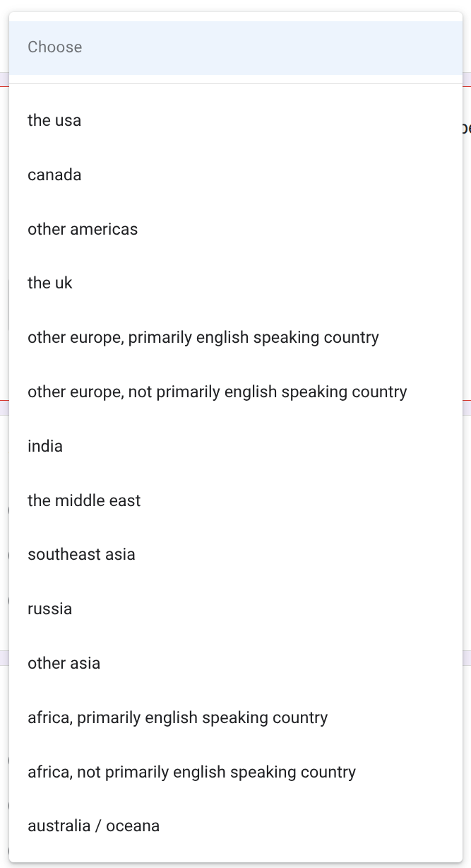
Task: Select 'the middle east' option
Action: coord(84,500)
